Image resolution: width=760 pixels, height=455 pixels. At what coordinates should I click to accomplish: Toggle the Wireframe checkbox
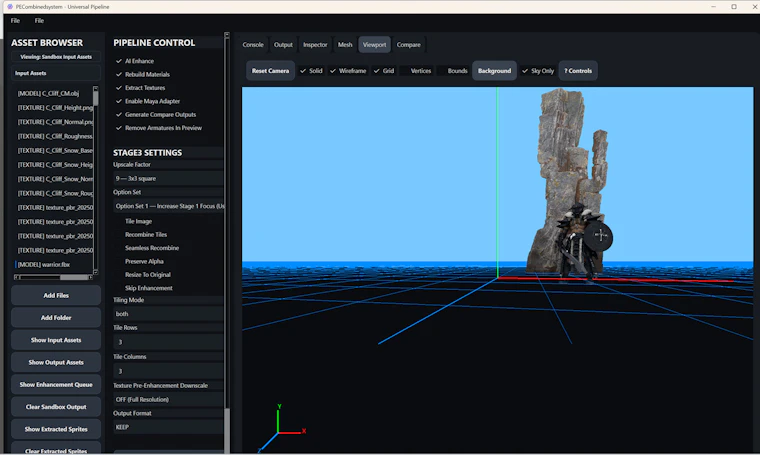click(x=348, y=71)
